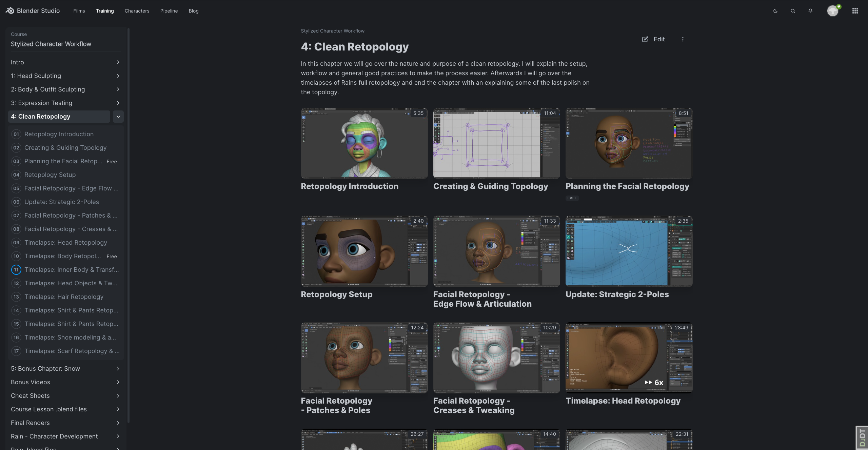Image resolution: width=868 pixels, height=450 pixels.
Task: Select lesson 13 Timelapse: Hair Retopology
Action: (65, 297)
